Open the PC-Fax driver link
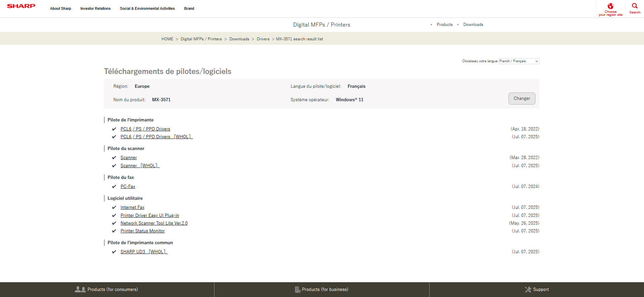 (x=128, y=186)
